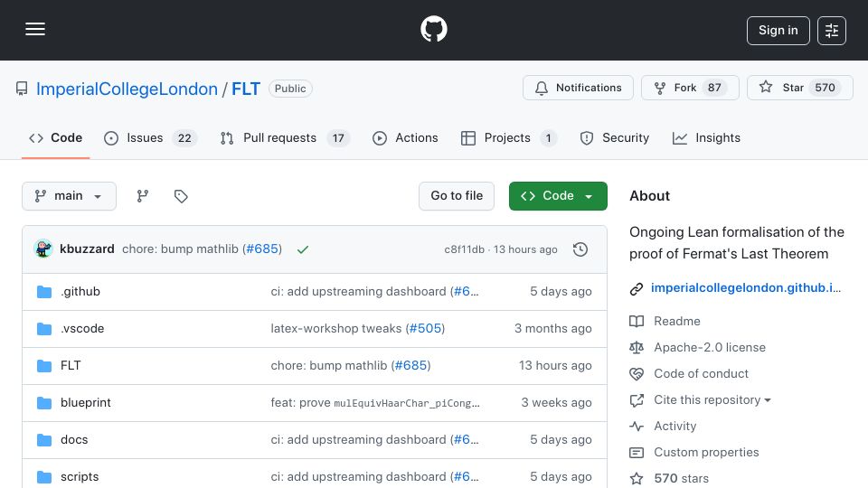Click folder icon beside docs
Screen dimensions: 868x488
[x=44, y=440]
